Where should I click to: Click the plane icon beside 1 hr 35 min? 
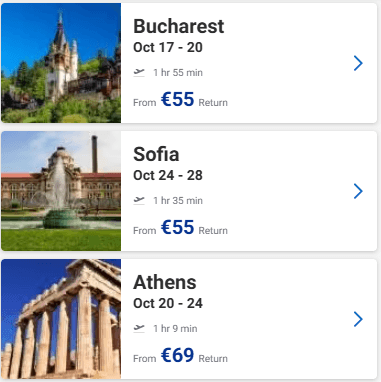click(x=139, y=200)
